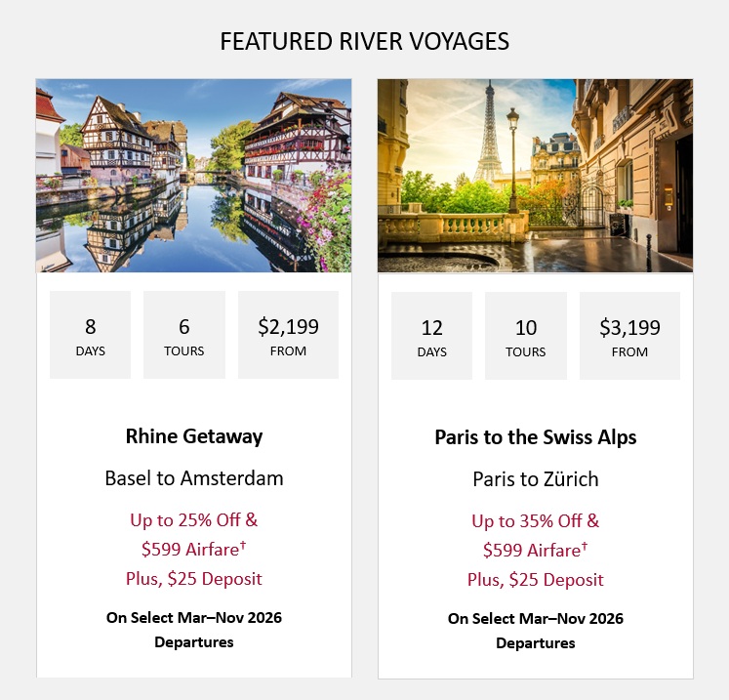Select the Paris to Zürich route text
The height and width of the screenshot is (700, 729).
536,479
